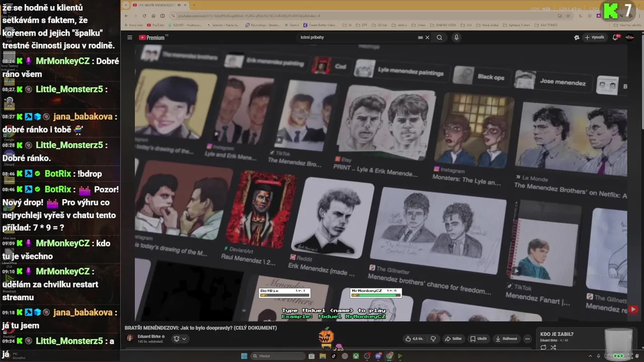Click the MrMonkeyCZ duel health bar
644x362 pixels.
pos(376,295)
